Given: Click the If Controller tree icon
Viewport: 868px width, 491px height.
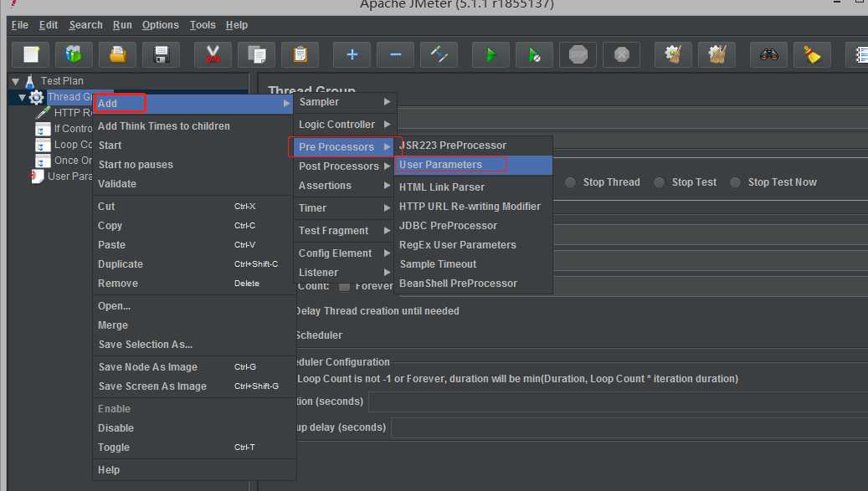Looking at the screenshot, I should (x=43, y=129).
